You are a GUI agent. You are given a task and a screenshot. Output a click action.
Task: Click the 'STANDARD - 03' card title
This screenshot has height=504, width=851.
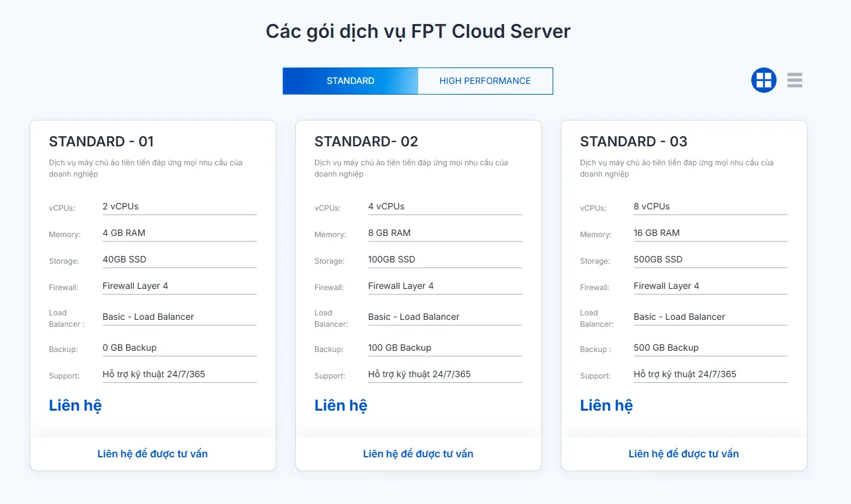coord(634,141)
